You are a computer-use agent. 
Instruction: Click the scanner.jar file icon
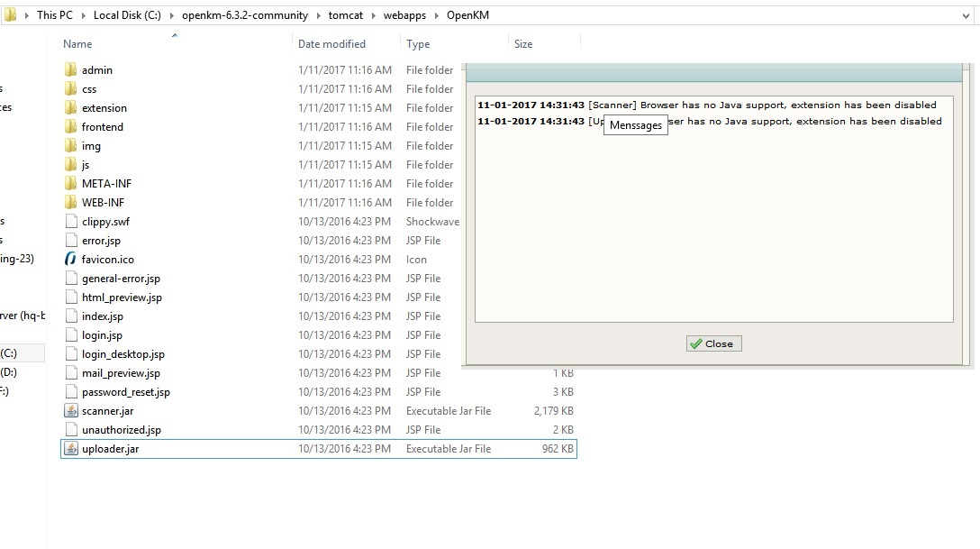point(71,411)
